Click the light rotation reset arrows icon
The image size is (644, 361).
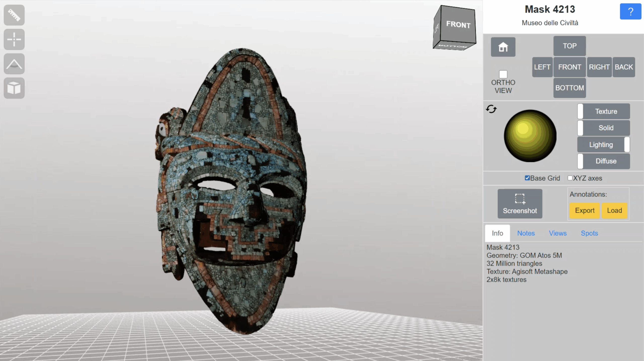point(491,109)
